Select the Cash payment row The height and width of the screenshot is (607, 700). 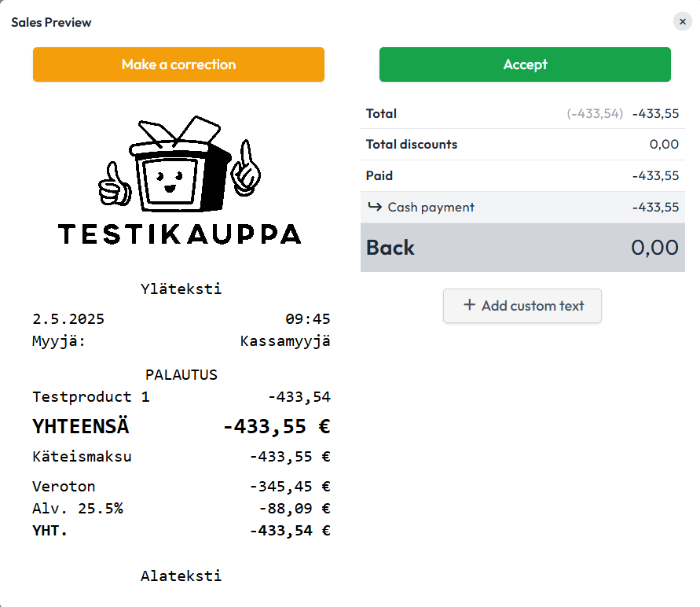[522, 208]
